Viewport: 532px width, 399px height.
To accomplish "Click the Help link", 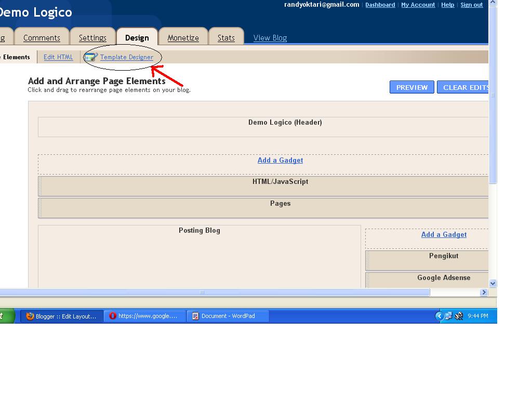I will [447, 5].
